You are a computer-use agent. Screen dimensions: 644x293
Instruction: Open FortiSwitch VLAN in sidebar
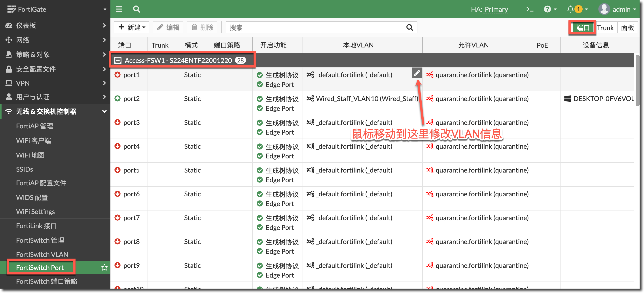(42, 254)
